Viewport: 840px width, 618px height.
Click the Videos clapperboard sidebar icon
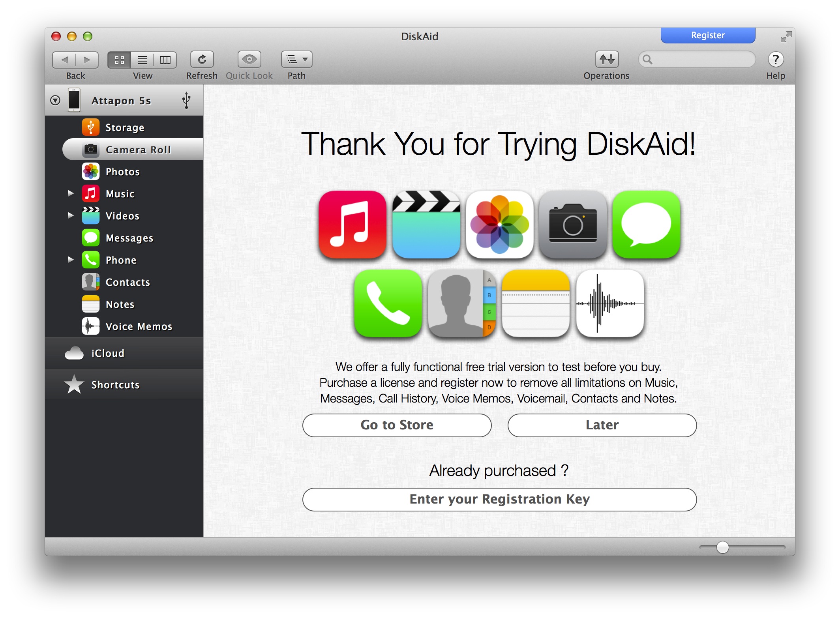pyautogui.click(x=91, y=215)
